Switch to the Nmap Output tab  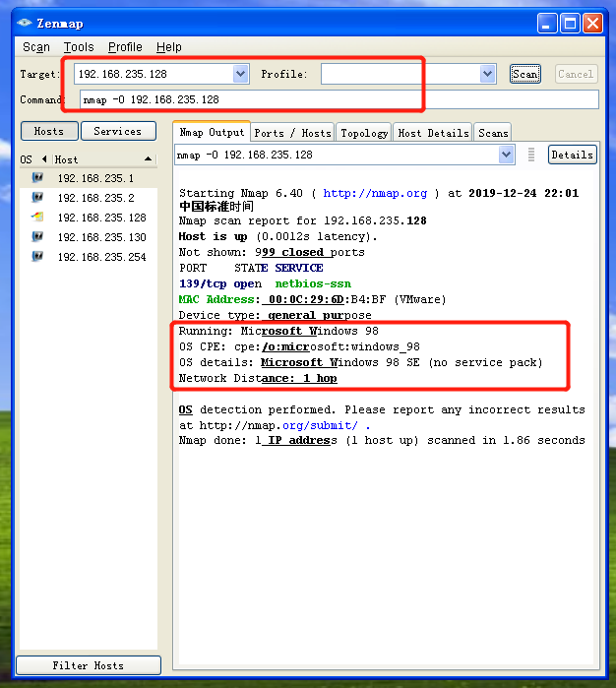click(x=212, y=132)
